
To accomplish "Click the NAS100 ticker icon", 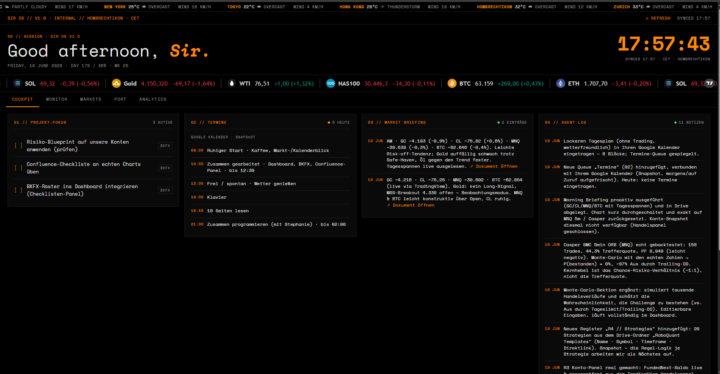I will (x=331, y=83).
